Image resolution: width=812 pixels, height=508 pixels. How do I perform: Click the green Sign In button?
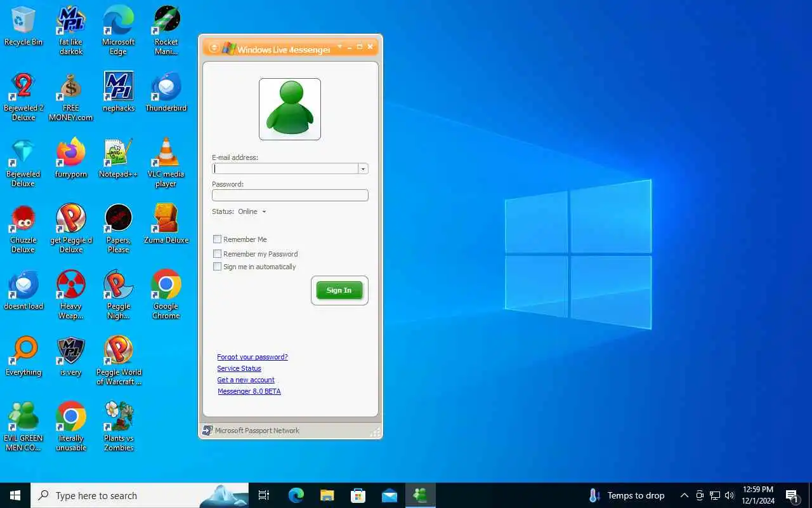tap(339, 290)
